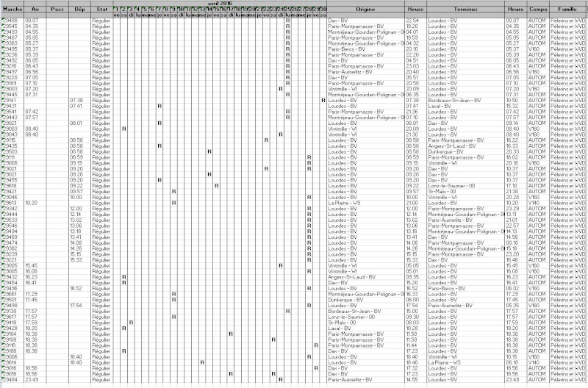
Task: Click origin Paris-Bercy - BV in row 29495
Action: [346, 49]
